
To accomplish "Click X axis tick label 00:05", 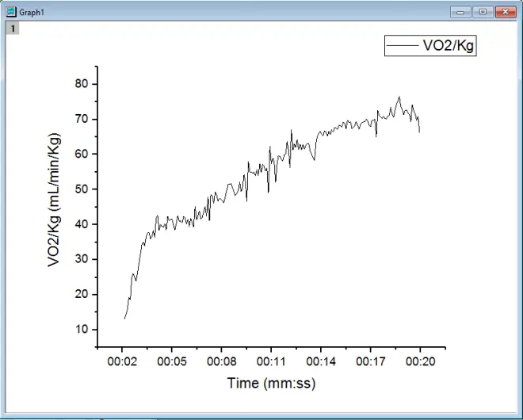I will click(x=172, y=361).
